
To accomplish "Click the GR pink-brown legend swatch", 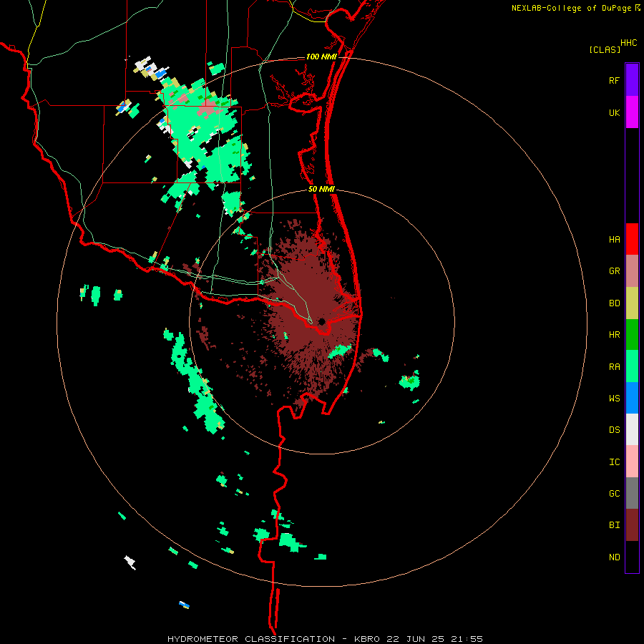I will point(632,271).
